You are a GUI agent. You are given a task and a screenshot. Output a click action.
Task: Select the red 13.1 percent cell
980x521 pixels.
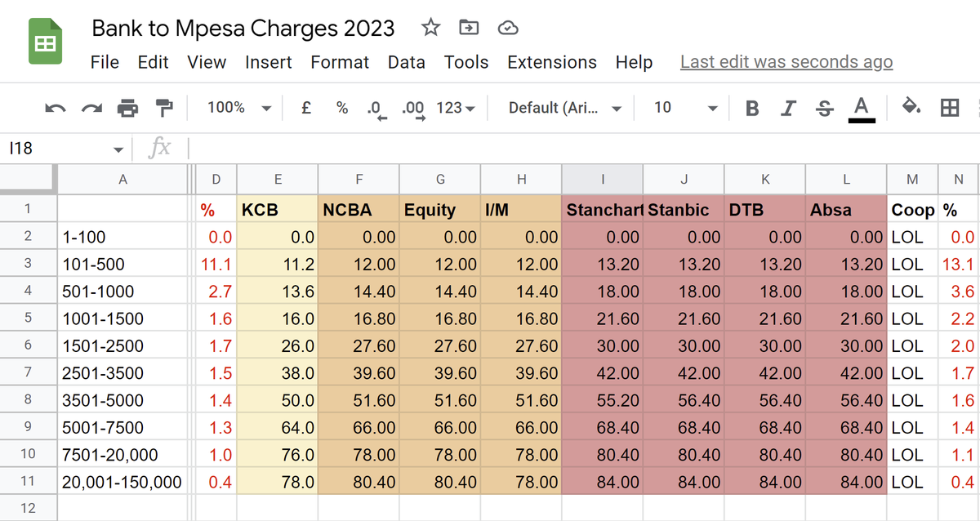point(959,264)
